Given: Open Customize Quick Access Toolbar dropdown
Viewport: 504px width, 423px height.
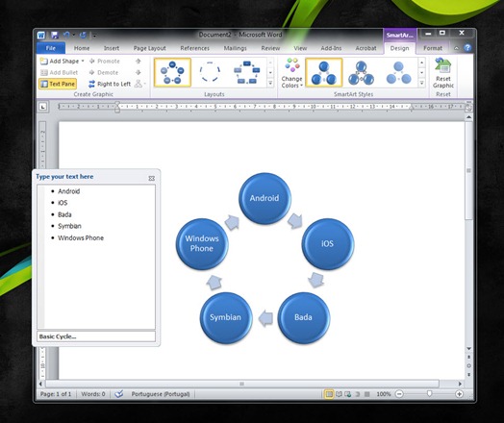Looking at the screenshot, I should tap(94, 36).
